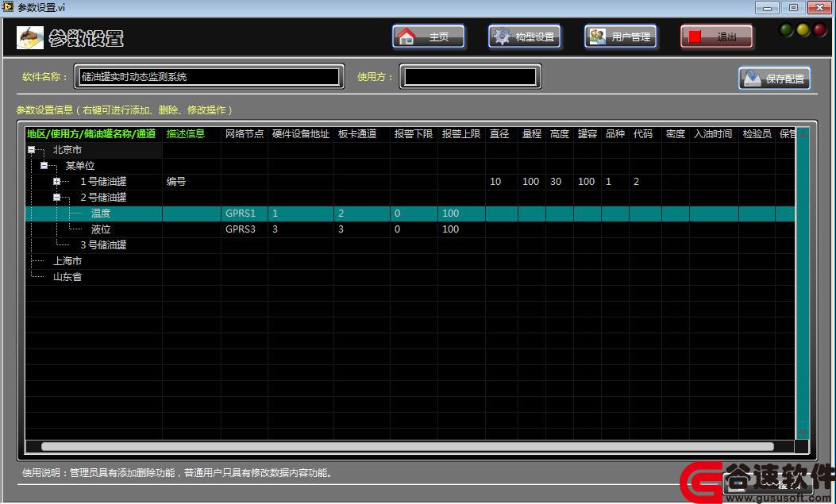This screenshot has height=504, width=836.
Task: Open the 主页 home page
Action: (x=429, y=37)
